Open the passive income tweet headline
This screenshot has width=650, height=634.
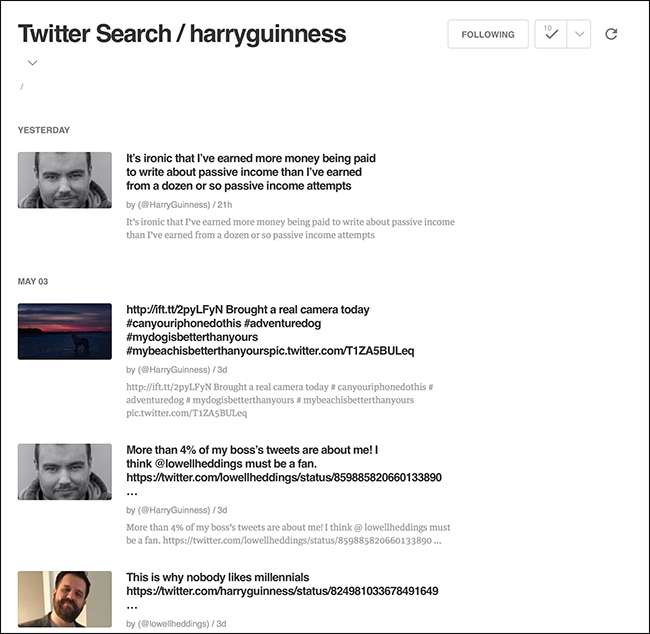251,172
